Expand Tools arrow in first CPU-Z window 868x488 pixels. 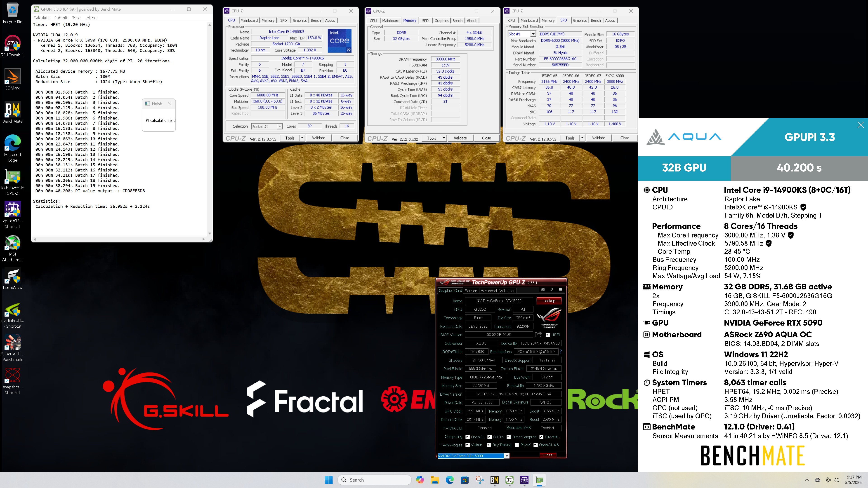pyautogui.click(x=302, y=138)
